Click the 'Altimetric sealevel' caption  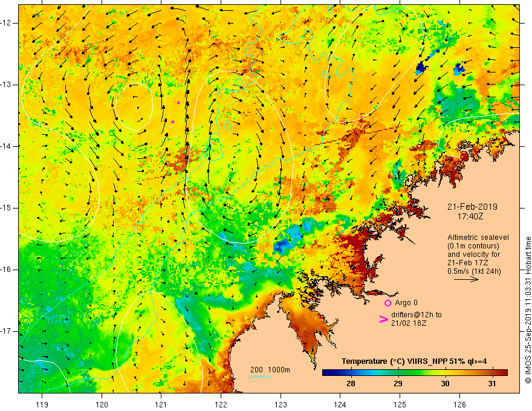[478, 238]
